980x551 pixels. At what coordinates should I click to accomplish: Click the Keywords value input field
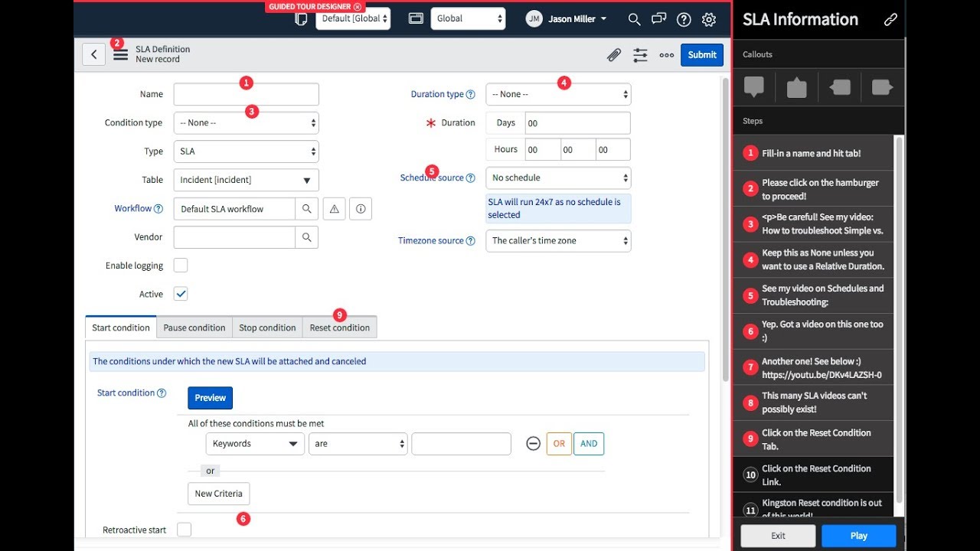click(461, 444)
